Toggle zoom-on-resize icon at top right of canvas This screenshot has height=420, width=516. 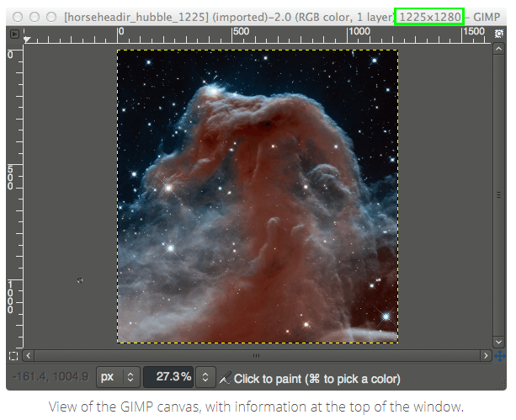click(x=499, y=34)
